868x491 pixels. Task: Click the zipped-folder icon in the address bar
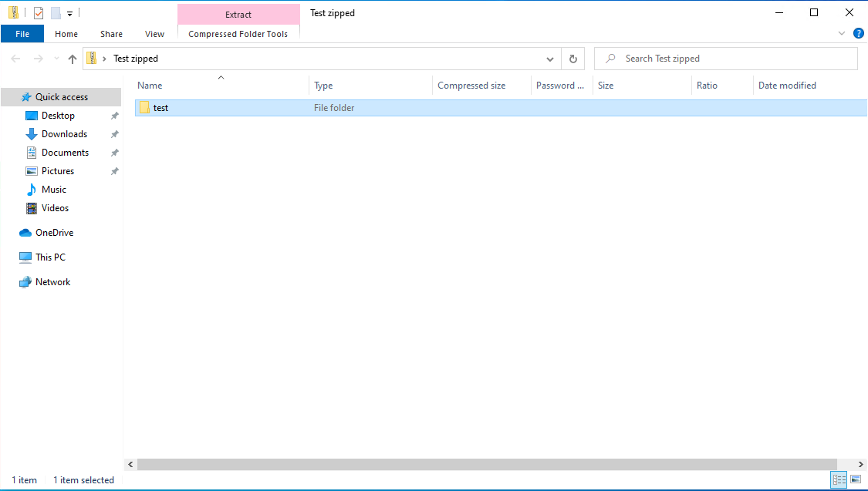92,58
